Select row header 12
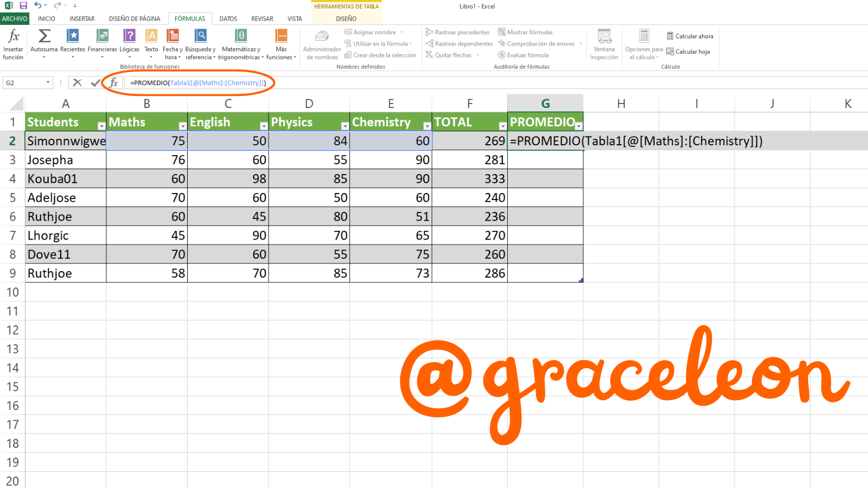 12,330
